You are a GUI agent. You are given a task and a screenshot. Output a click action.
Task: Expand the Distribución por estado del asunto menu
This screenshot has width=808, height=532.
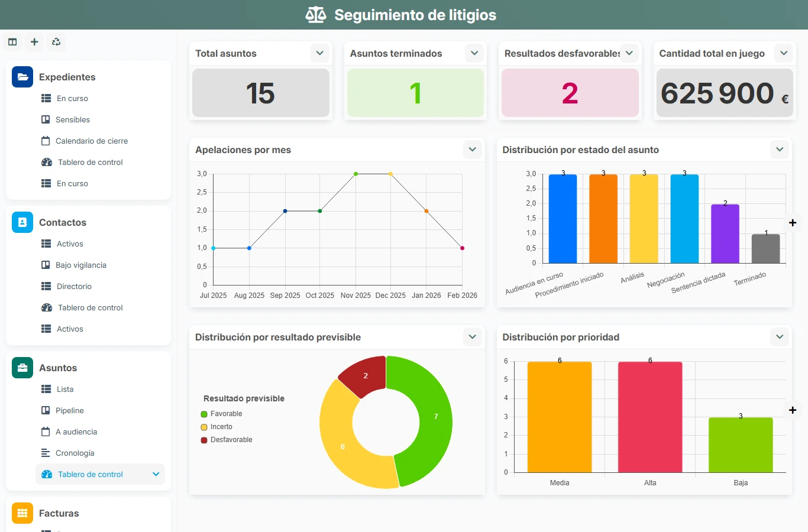point(780,150)
